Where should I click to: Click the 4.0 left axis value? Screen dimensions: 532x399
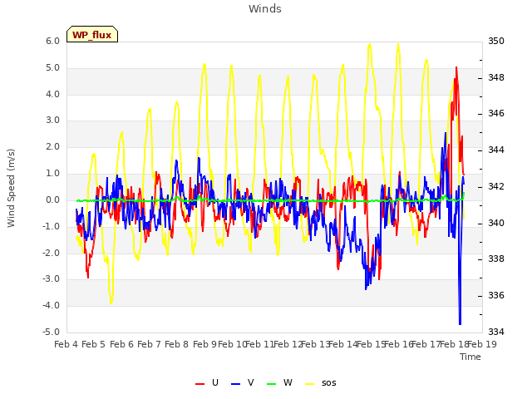(52, 94)
